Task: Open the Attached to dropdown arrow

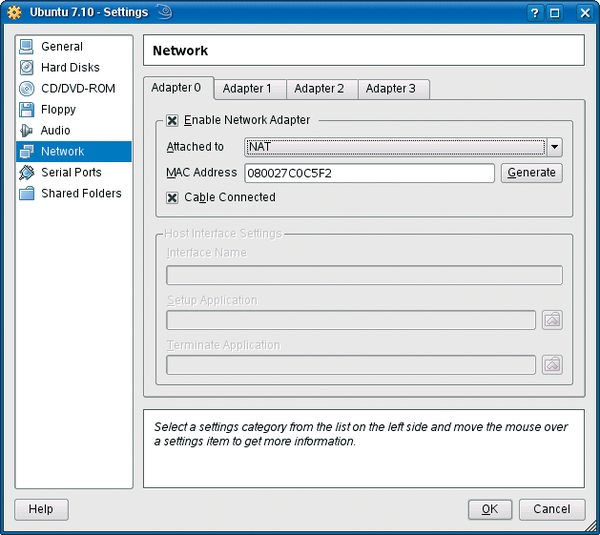Action: point(555,147)
